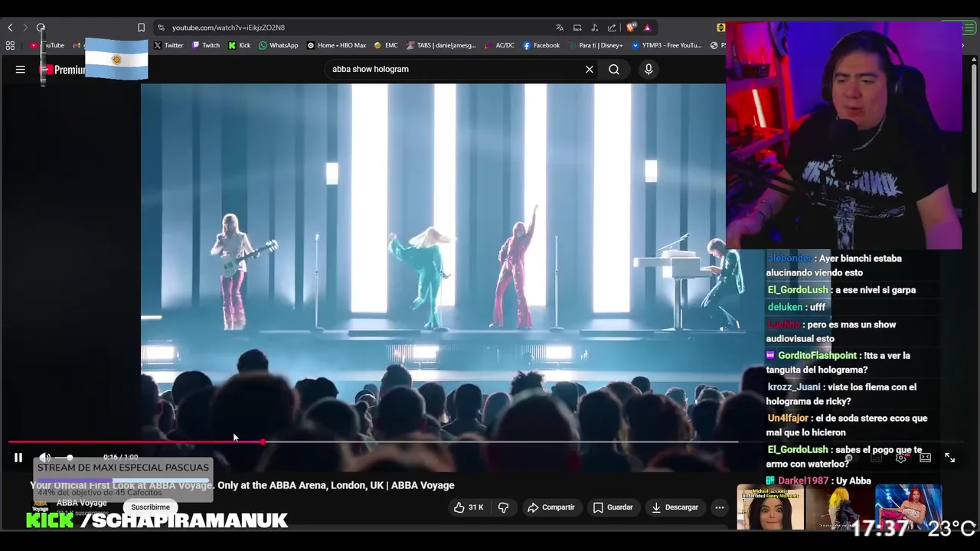The height and width of the screenshot is (551, 980).
Task: Dislike the video with thumbs-down button
Action: pyautogui.click(x=503, y=507)
